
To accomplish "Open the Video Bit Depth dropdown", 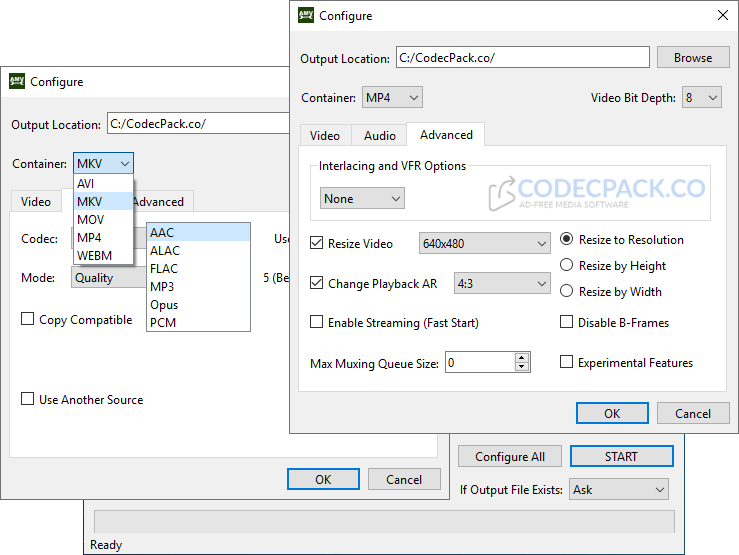I will (x=701, y=98).
